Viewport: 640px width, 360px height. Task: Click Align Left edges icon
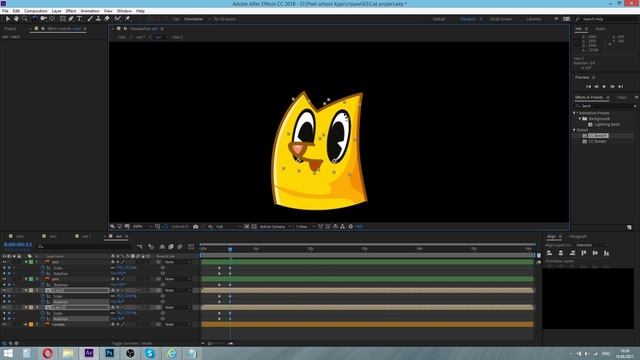(549, 253)
